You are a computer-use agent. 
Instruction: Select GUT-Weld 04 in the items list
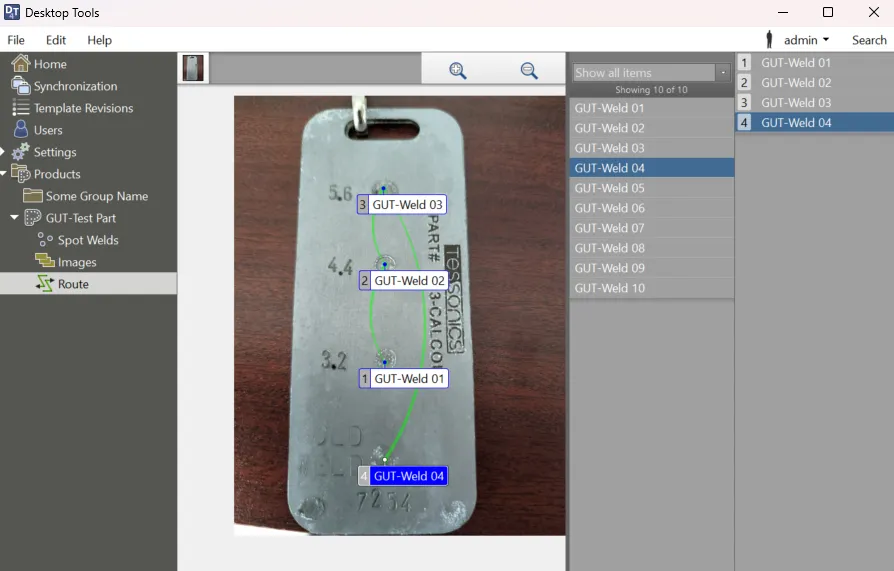(x=651, y=168)
